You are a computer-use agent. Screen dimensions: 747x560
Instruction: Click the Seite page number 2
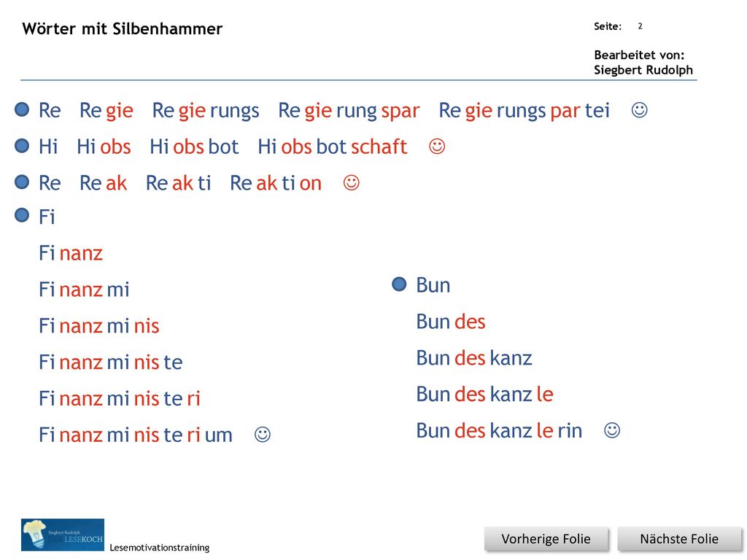[x=640, y=26]
